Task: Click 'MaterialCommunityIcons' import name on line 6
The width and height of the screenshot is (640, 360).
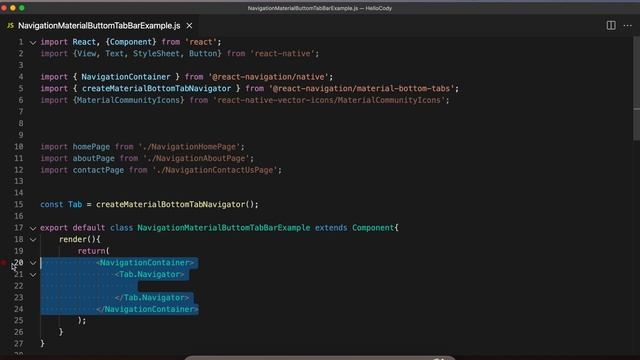Action: tap(129, 100)
